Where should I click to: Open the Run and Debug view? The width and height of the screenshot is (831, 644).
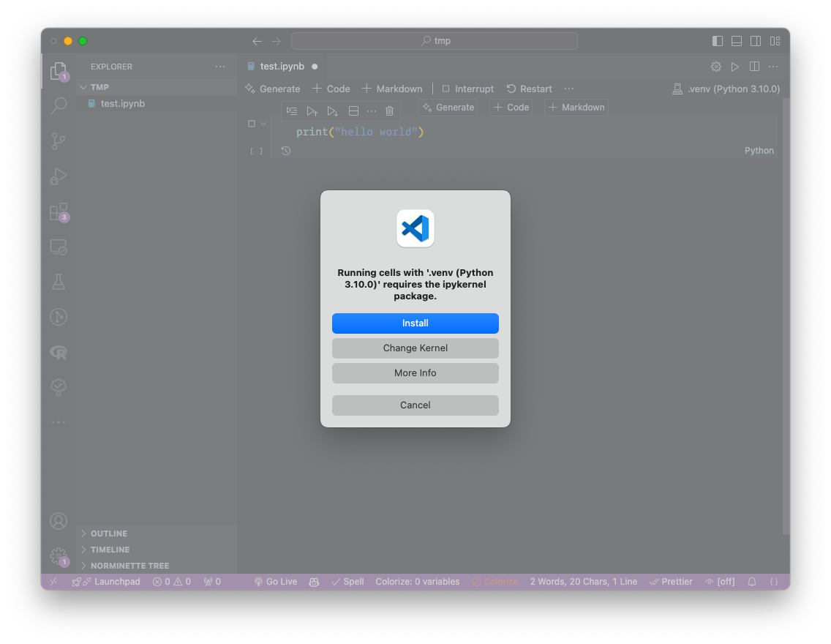(59, 176)
